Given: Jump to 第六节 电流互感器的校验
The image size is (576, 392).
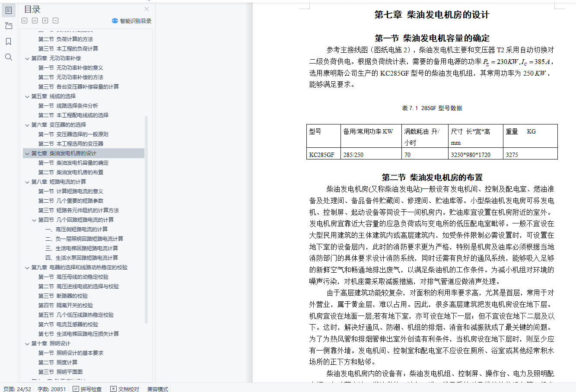Looking at the screenshot, I should point(68,325).
